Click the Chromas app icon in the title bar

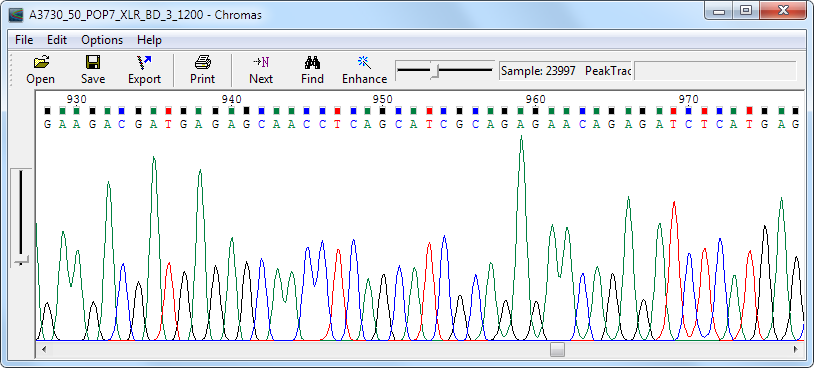(16, 15)
